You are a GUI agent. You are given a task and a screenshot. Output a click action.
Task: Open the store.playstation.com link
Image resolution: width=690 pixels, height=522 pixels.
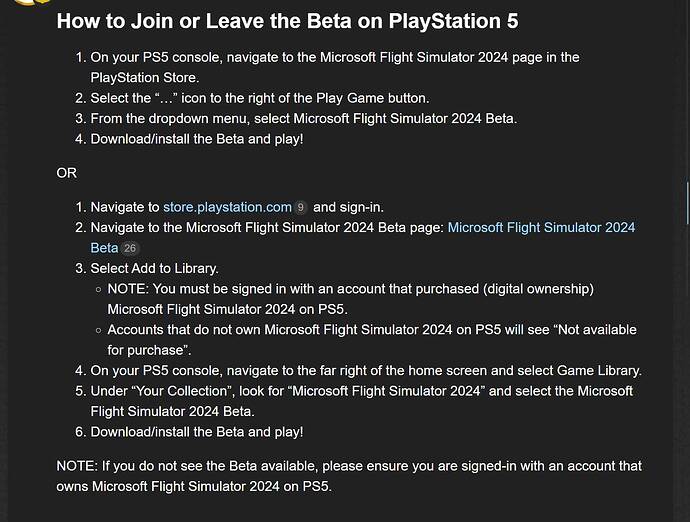pyautogui.click(x=227, y=207)
